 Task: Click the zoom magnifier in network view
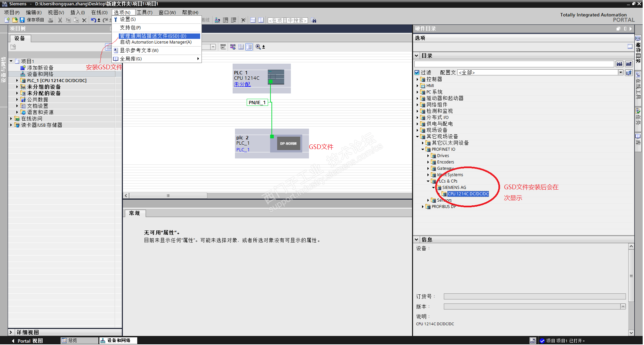click(258, 47)
